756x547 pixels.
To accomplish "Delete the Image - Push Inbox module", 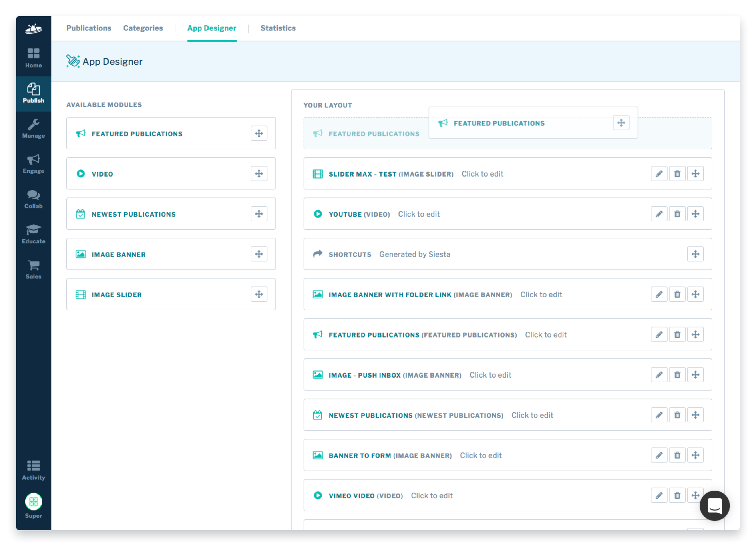I will tap(677, 374).
